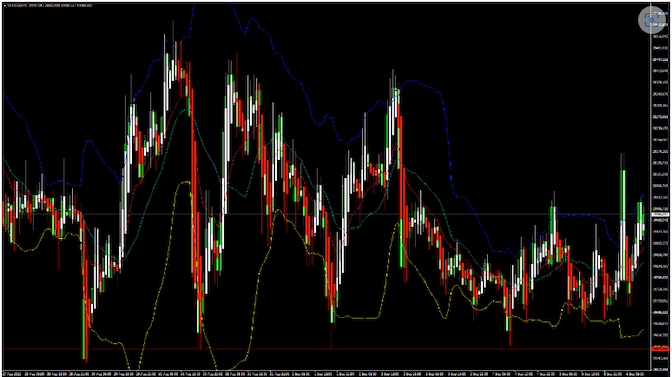Image resolution: width=672 pixels, height=377 pixels.
Task: Select the symbol OHLC title text
Action: (51, 6)
